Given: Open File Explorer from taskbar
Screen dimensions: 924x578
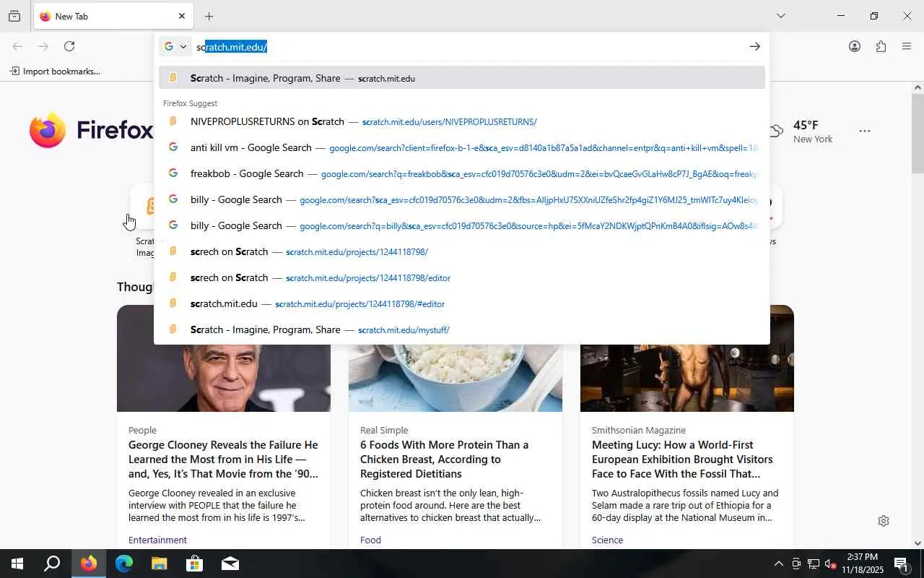Looking at the screenshot, I should [x=160, y=564].
